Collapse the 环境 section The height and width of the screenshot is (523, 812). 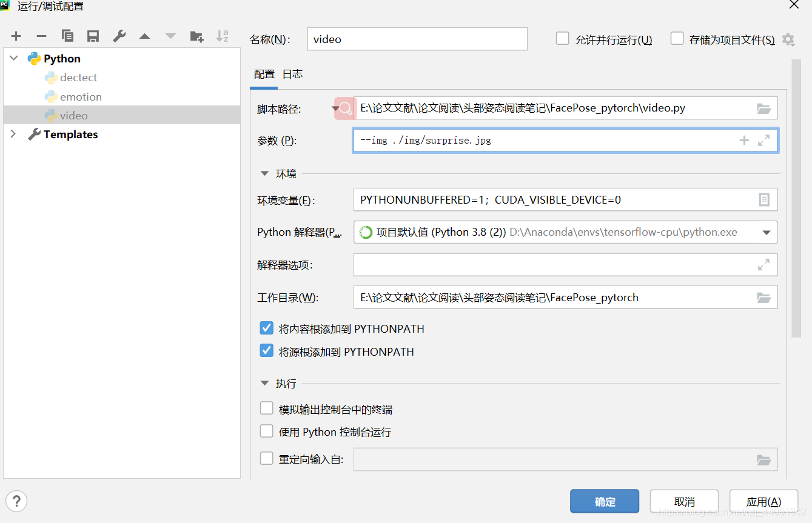click(x=264, y=173)
